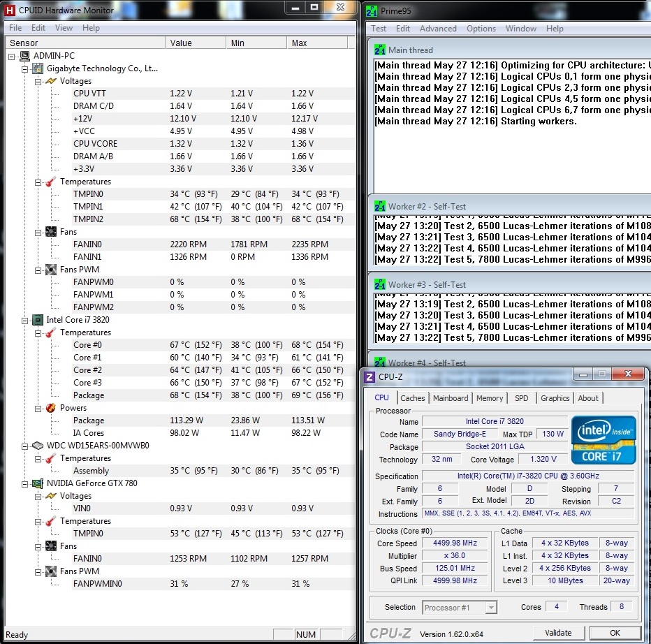This screenshot has width=651, height=644.
Task: Click the Powers flame icon
Action: click(x=51, y=408)
